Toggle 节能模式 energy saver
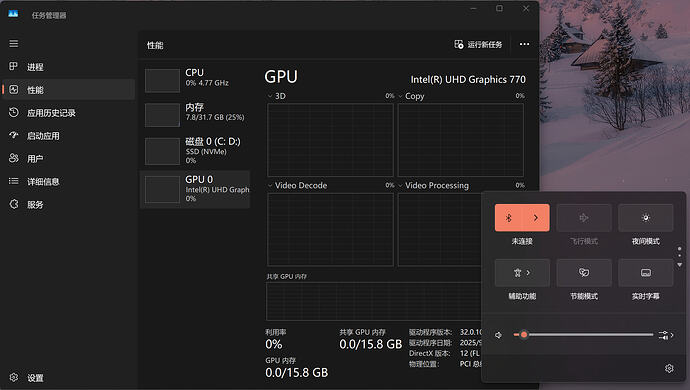Image resolution: width=690 pixels, height=390 pixels. point(584,272)
